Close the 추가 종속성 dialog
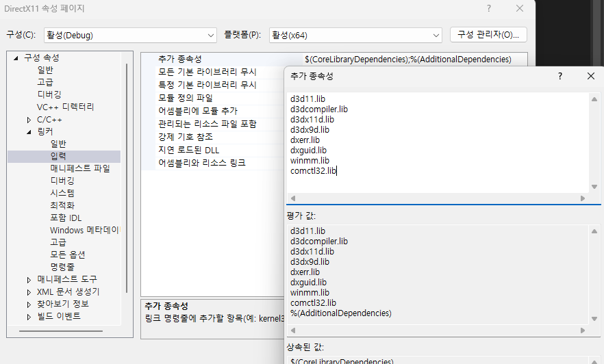This screenshot has width=604, height=364. click(591, 76)
